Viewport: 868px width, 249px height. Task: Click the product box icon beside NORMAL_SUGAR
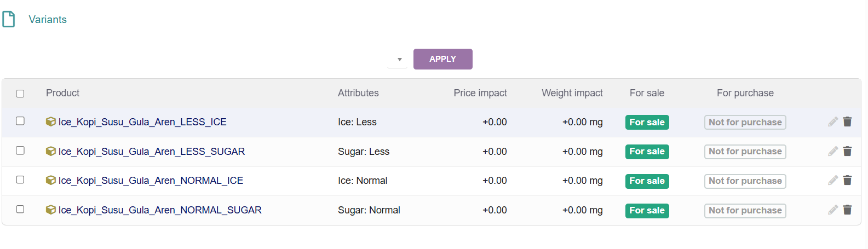(x=51, y=210)
